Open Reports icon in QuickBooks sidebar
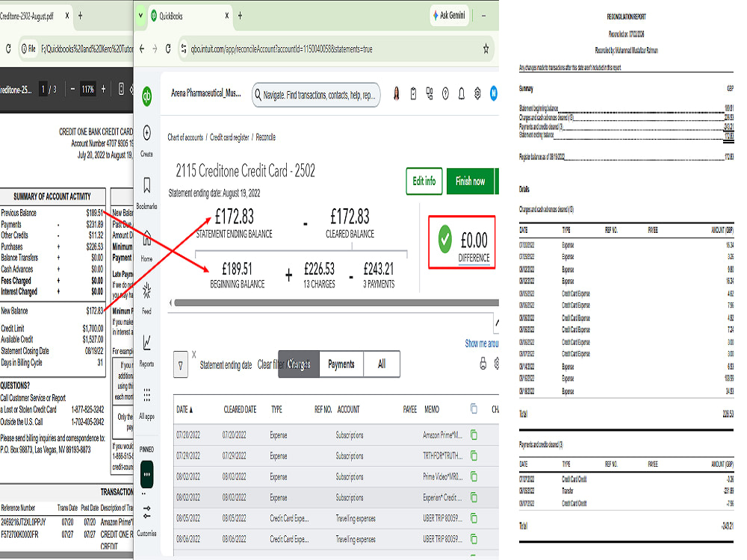Viewport: 747px width, 560px height. click(x=146, y=342)
